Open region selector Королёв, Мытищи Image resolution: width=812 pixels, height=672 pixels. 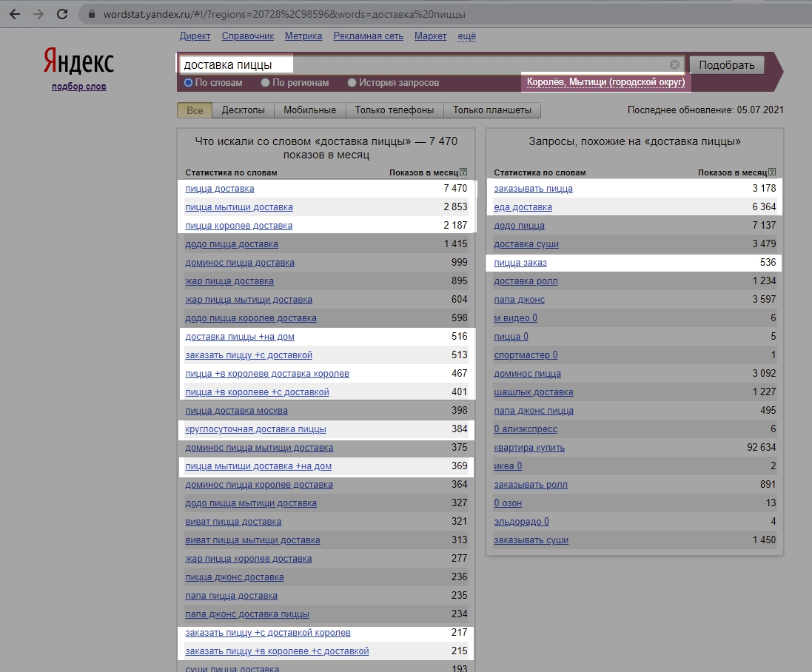click(605, 82)
